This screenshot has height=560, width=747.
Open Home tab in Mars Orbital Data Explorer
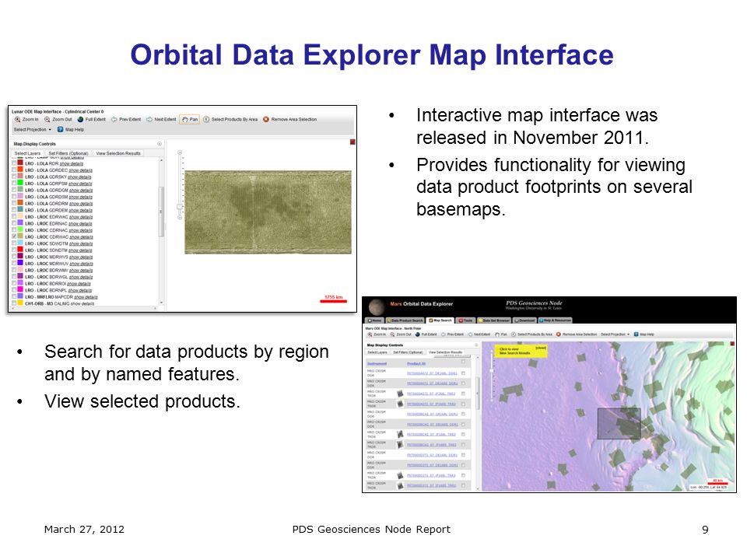[x=374, y=320]
